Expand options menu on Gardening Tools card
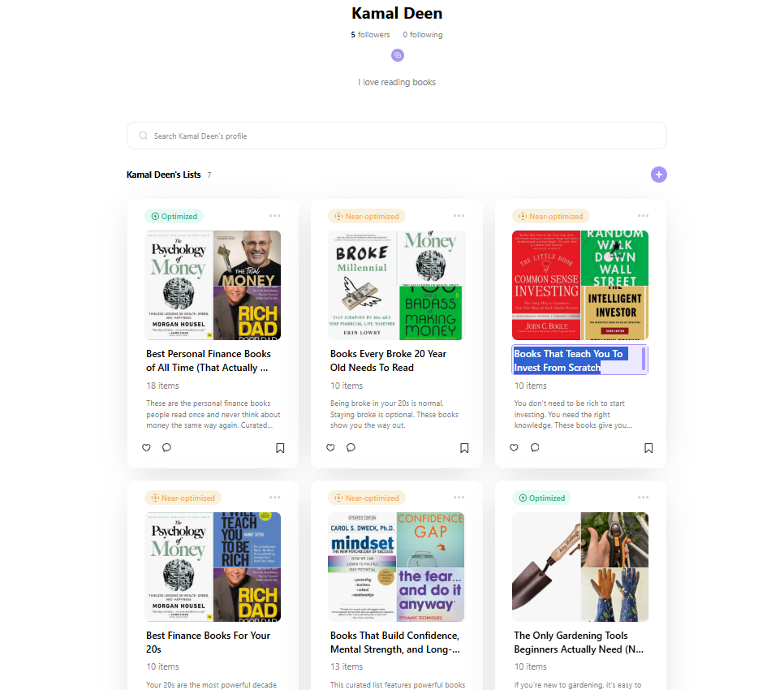The width and height of the screenshot is (784, 690). (x=643, y=498)
